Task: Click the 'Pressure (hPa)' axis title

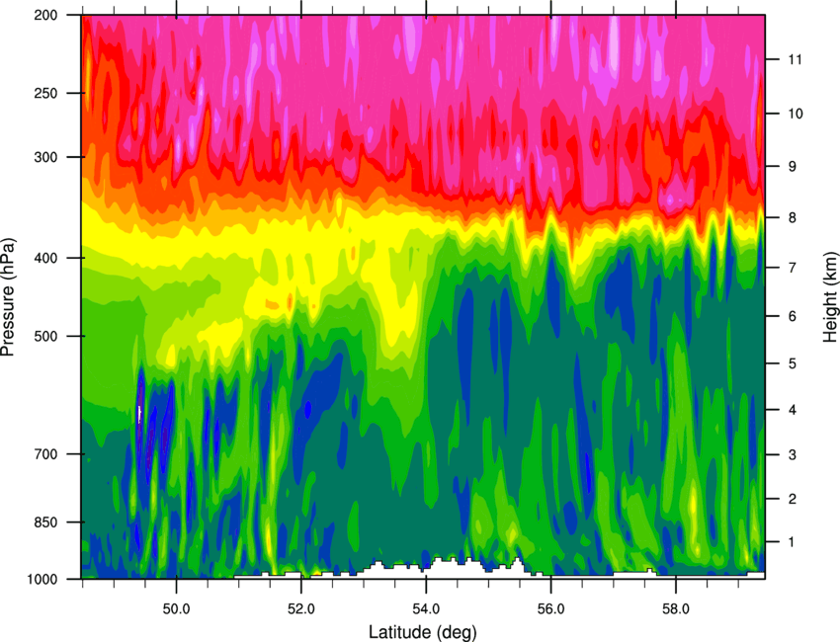Action: click(x=8, y=297)
